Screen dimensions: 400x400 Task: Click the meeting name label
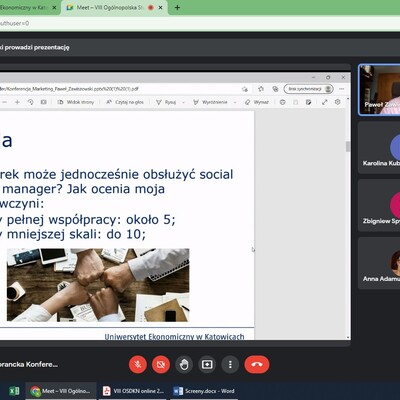click(29, 364)
